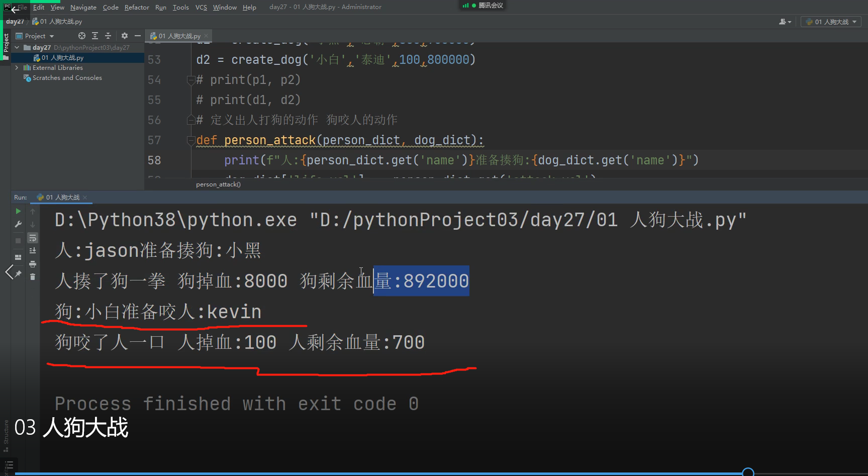Open the Window menu
The width and height of the screenshot is (868, 476).
coord(225,7)
